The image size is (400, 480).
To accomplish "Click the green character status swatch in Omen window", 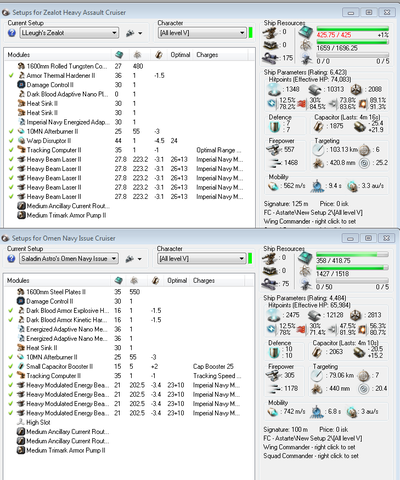I will point(250,258).
